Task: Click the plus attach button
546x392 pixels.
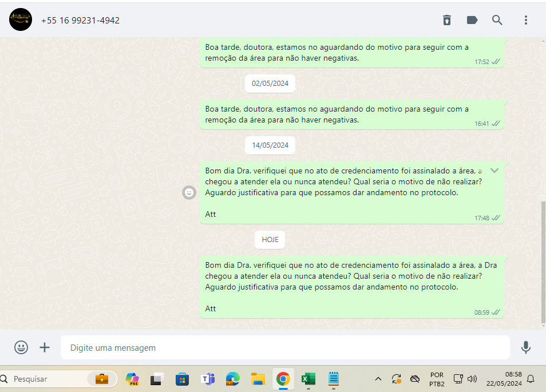Action: (45, 347)
